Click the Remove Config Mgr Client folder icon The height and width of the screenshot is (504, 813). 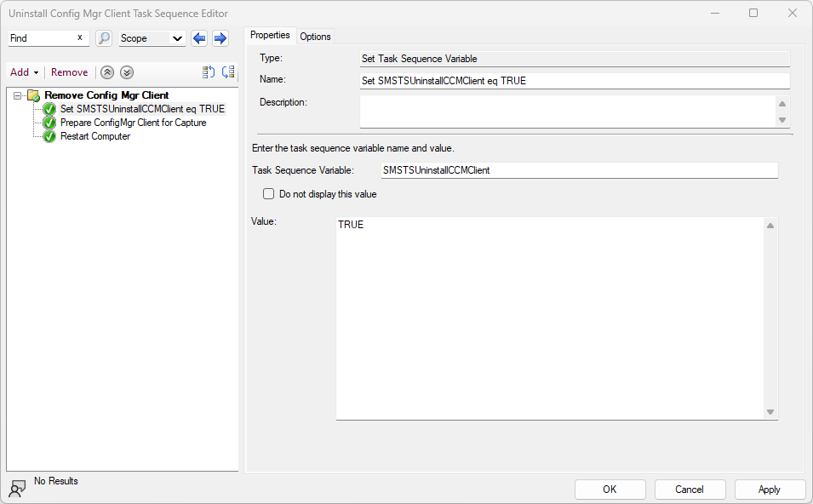point(34,95)
